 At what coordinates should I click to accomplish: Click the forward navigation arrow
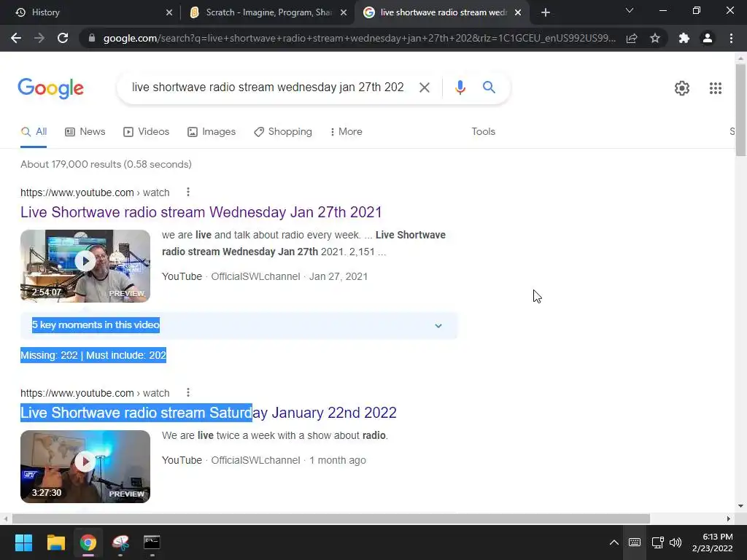coord(39,38)
